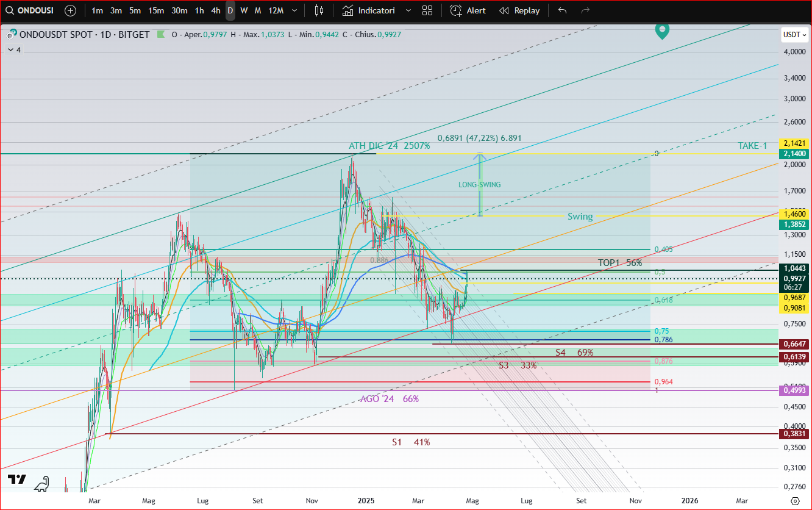Start bar Replay mode
The height and width of the screenshot is (510, 812).
click(x=519, y=10)
